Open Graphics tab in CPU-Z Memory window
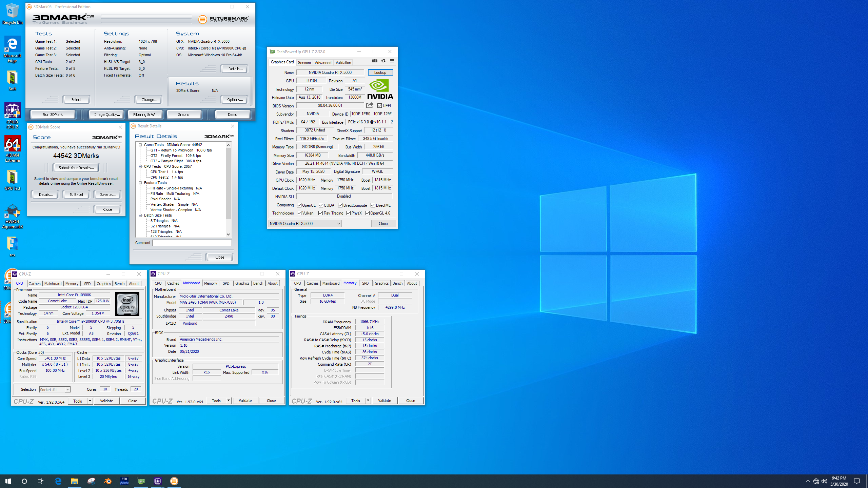Image resolution: width=868 pixels, height=488 pixels. coord(381,283)
